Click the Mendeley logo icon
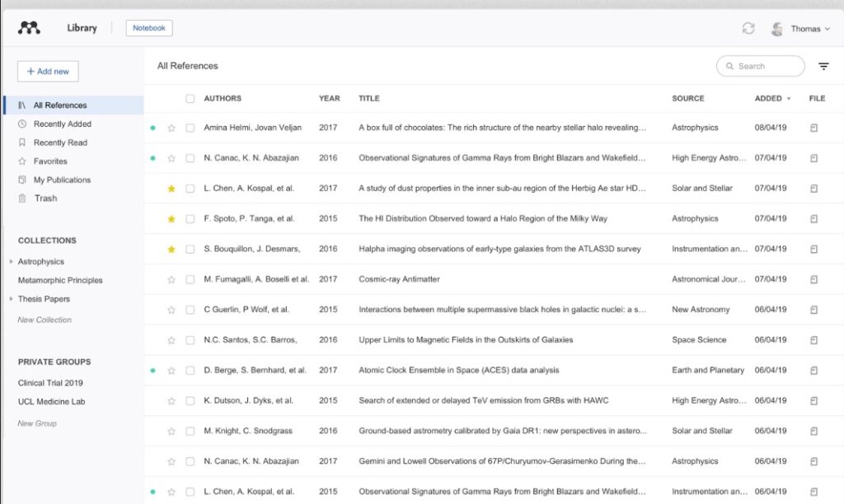 point(29,28)
